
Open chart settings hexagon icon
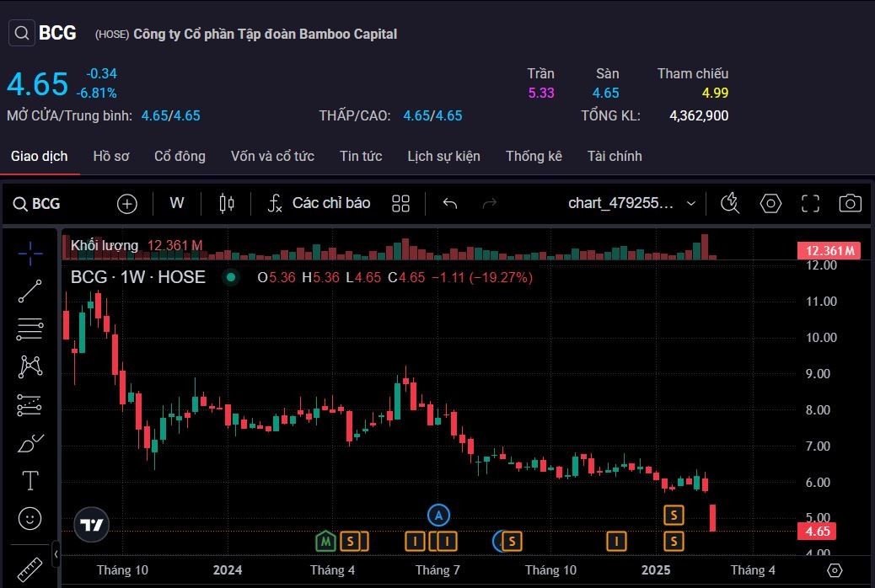770,204
